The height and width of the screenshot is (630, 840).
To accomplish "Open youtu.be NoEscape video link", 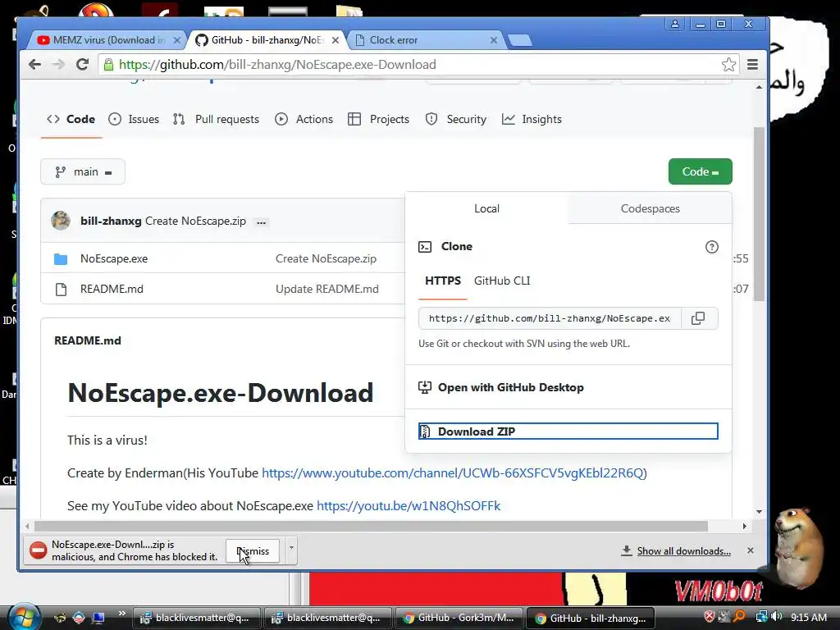I will pos(409,505).
